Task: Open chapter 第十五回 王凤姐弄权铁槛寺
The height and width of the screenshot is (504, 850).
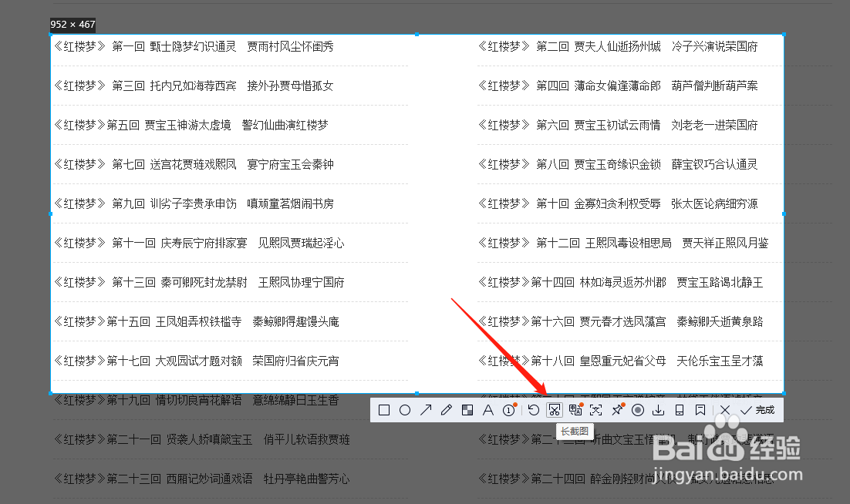Action: point(196,321)
